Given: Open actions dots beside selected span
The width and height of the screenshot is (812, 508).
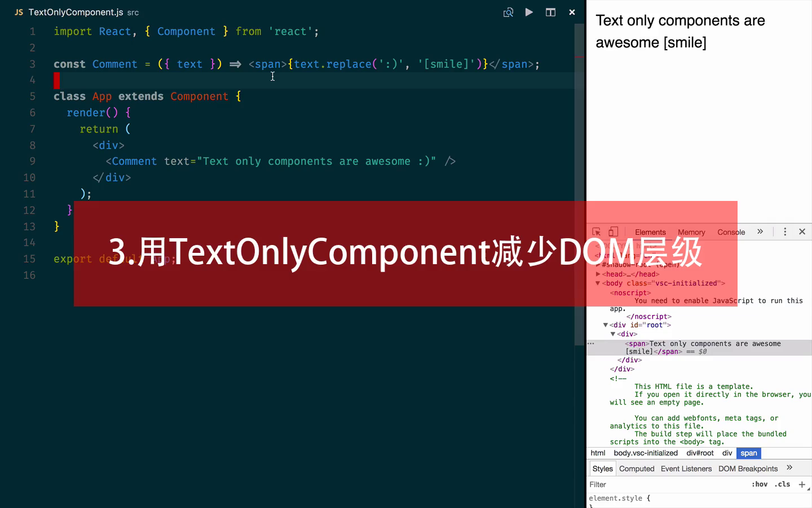Looking at the screenshot, I should 591,343.
